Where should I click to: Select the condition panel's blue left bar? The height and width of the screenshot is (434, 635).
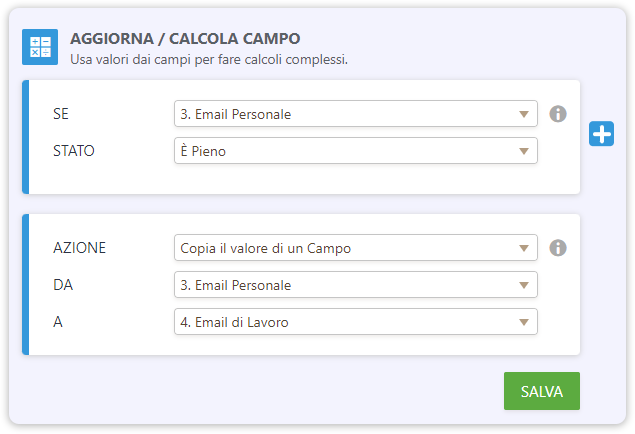(26, 137)
